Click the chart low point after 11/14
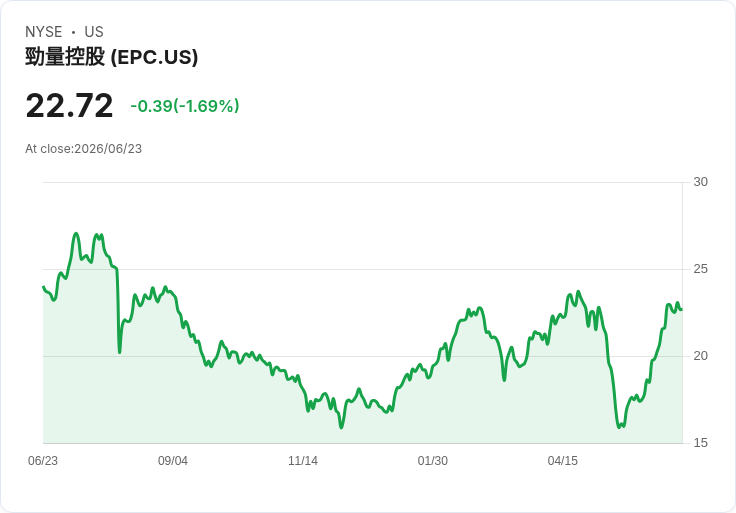The image size is (736, 513). click(341, 427)
